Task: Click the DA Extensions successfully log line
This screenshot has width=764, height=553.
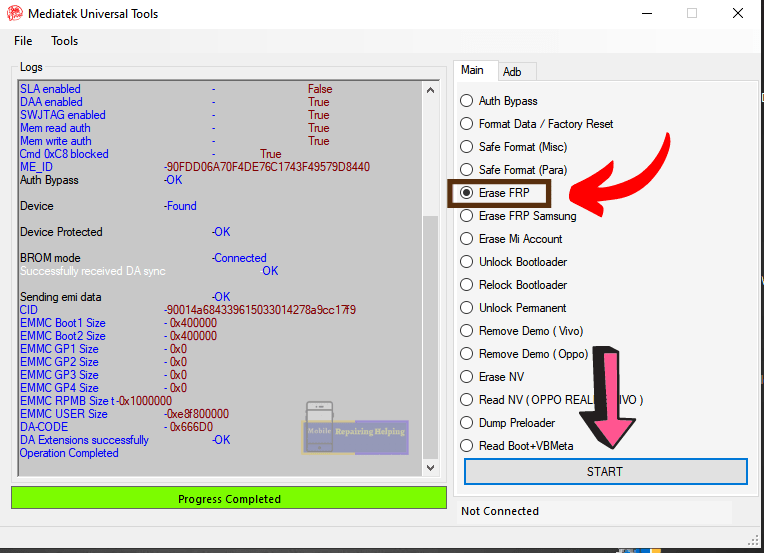Action: 125,440
